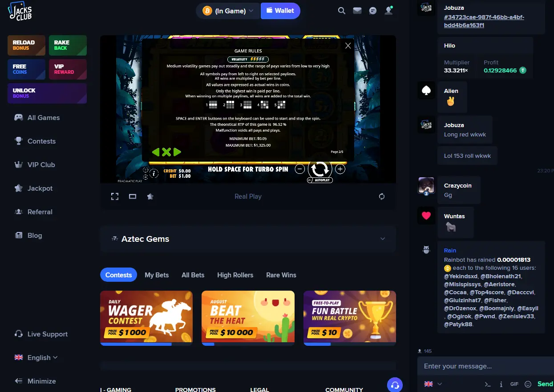Click the Blog newspaper icon

click(x=19, y=236)
